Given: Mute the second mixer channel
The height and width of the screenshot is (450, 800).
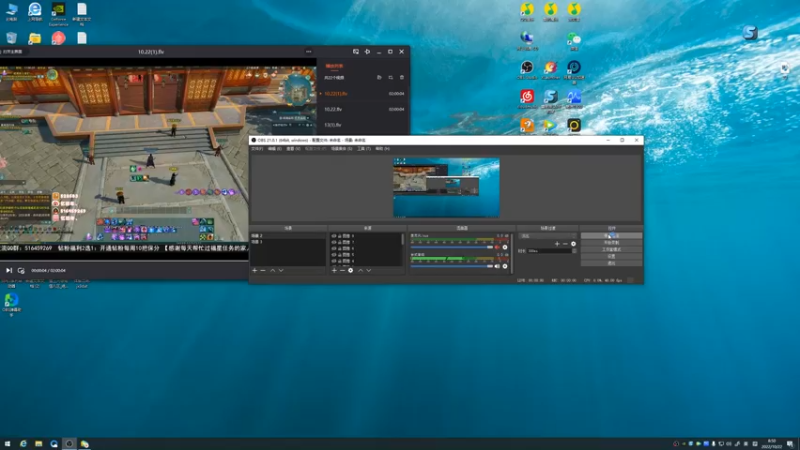Looking at the screenshot, I should coord(497,266).
